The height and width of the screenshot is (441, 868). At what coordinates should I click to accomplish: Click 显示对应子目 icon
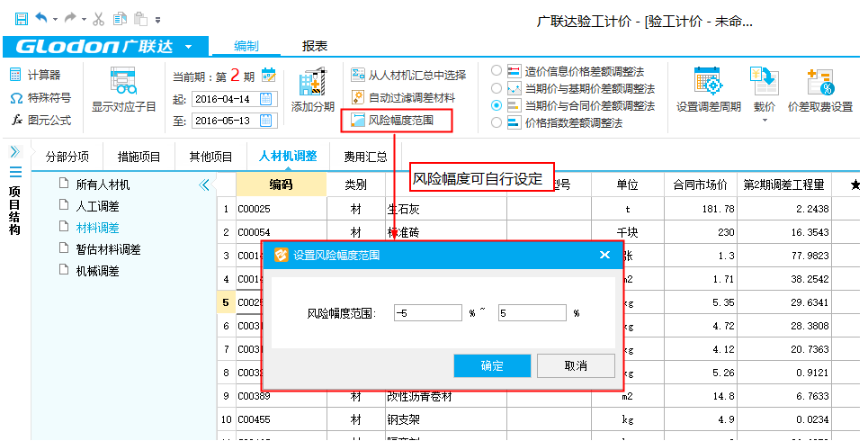point(123,83)
